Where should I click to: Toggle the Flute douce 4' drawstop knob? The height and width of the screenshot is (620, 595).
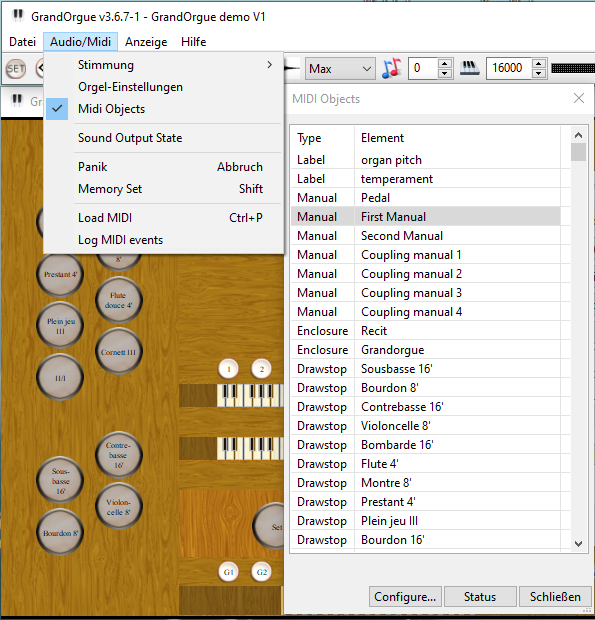coord(119,301)
